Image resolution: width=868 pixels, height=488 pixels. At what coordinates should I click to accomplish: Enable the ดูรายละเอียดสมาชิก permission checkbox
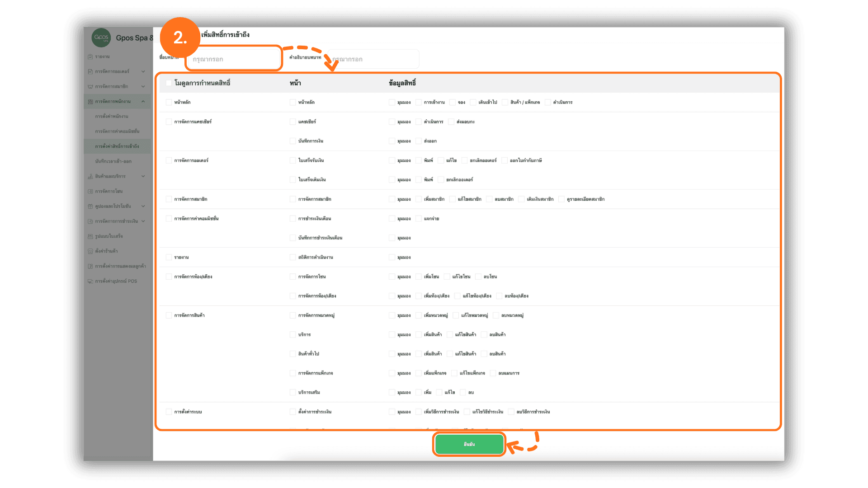(561, 199)
